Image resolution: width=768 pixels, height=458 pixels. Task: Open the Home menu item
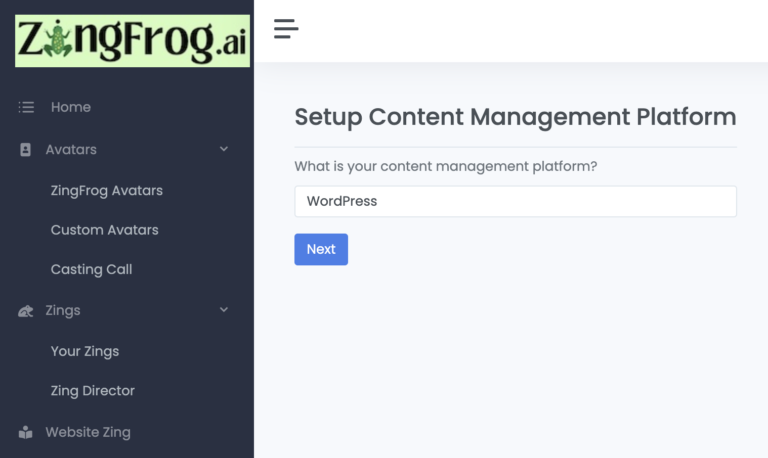click(x=71, y=107)
